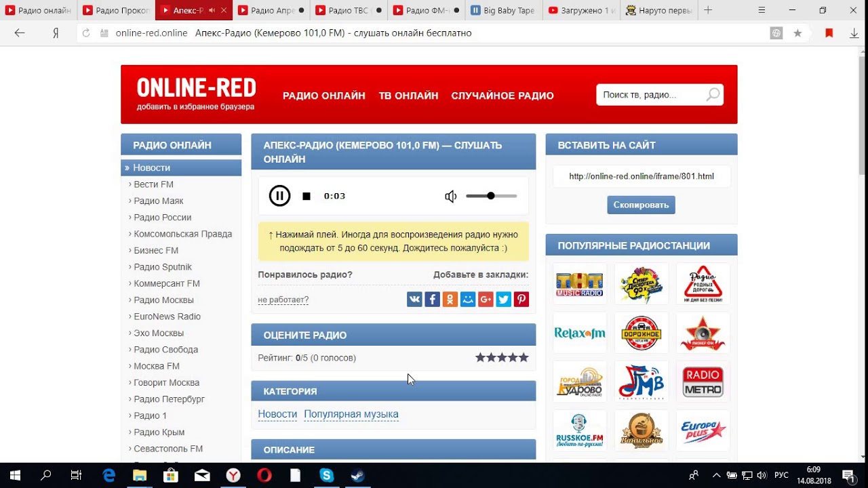The image size is (868, 488).
Task: Open TNT Music Radio station thumbnail
Action: tap(580, 284)
